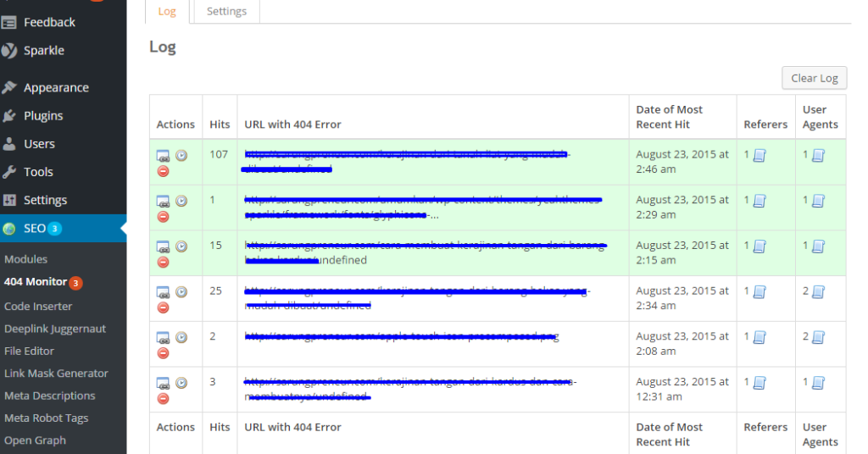This screenshot has width=868, height=454.
Task: Open the URL in the 12:31 am row
Action: click(x=163, y=383)
